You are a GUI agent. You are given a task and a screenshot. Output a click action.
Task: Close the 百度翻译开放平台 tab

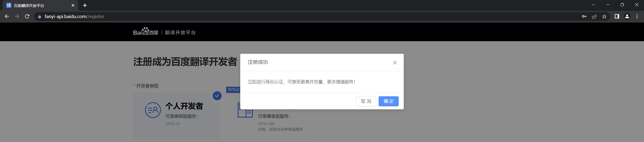tap(73, 5)
